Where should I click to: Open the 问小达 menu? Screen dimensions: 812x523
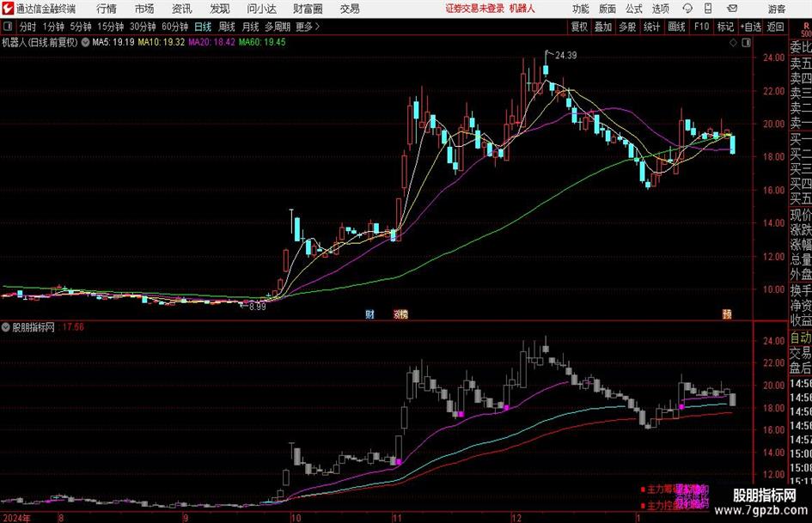(261, 9)
